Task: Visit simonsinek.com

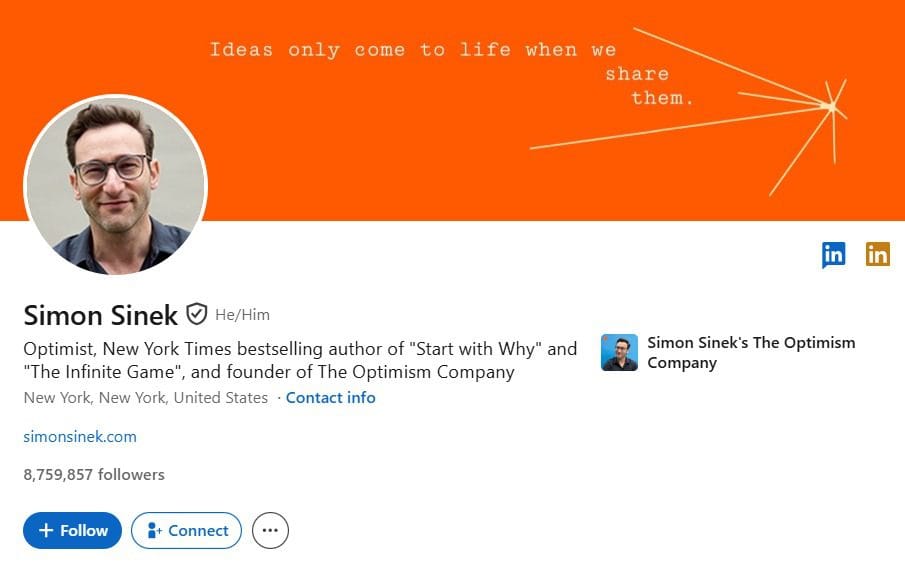Action: point(80,436)
